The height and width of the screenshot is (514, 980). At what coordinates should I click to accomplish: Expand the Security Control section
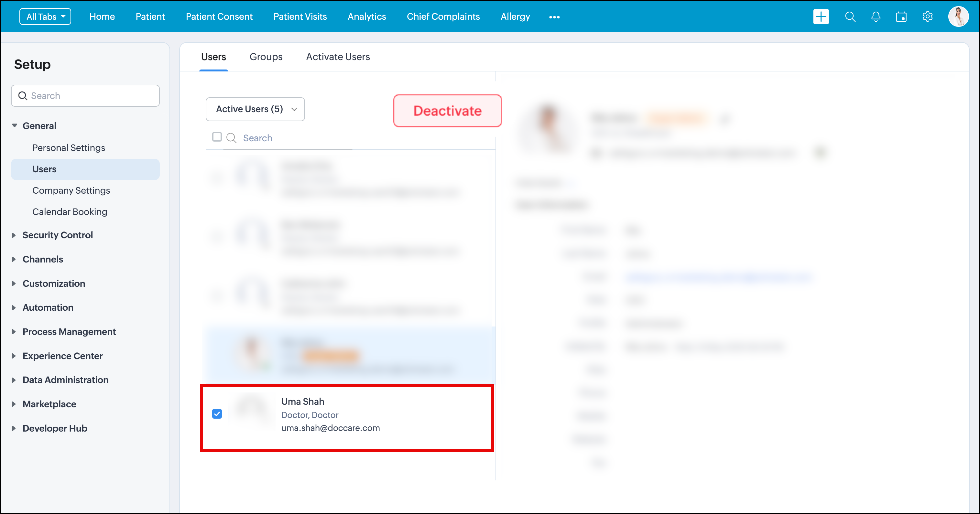coord(57,235)
